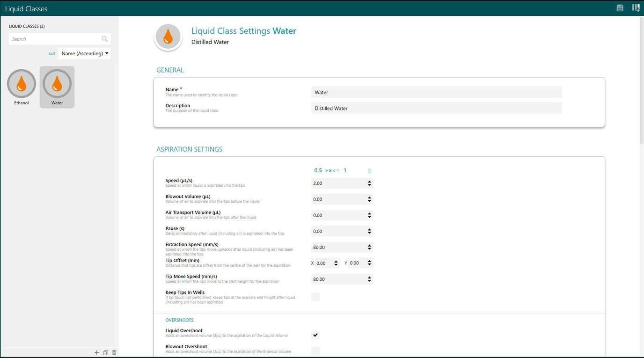The height and width of the screenshot is (358, 644).
Task: Select the Water liquid class tile
Action: (x=57, y=87)
